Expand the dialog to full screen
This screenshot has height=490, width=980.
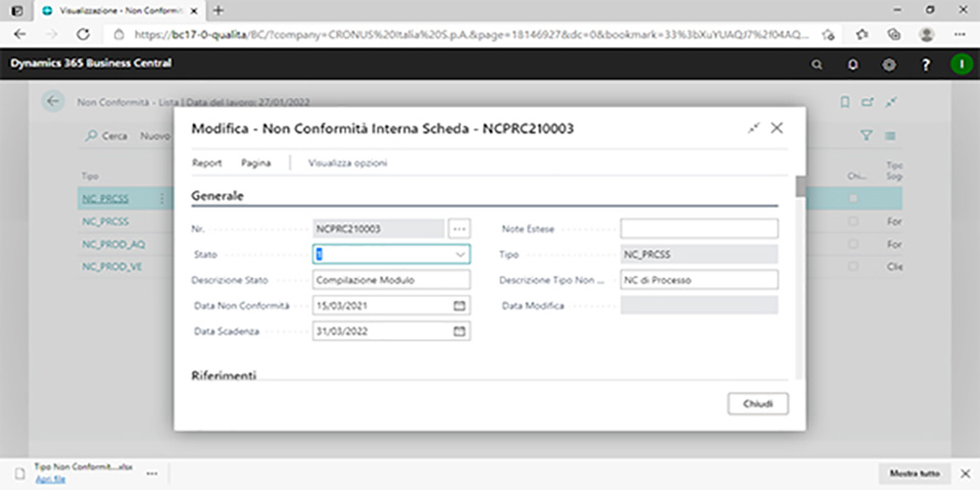point(754,128)
